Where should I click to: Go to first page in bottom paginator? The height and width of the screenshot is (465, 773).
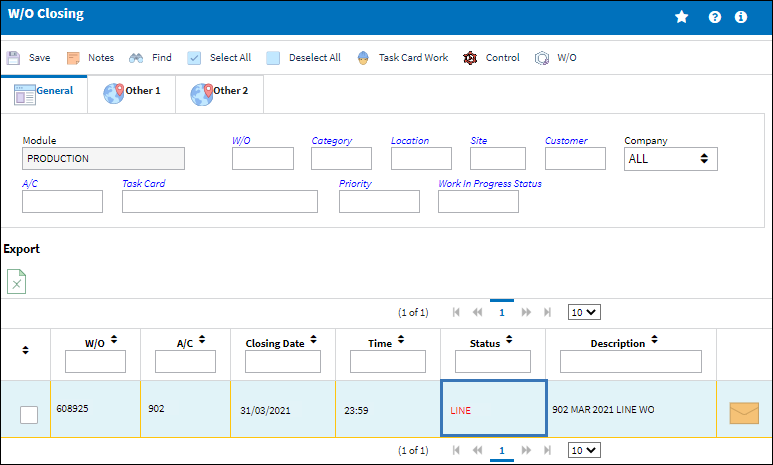(456, 450)
